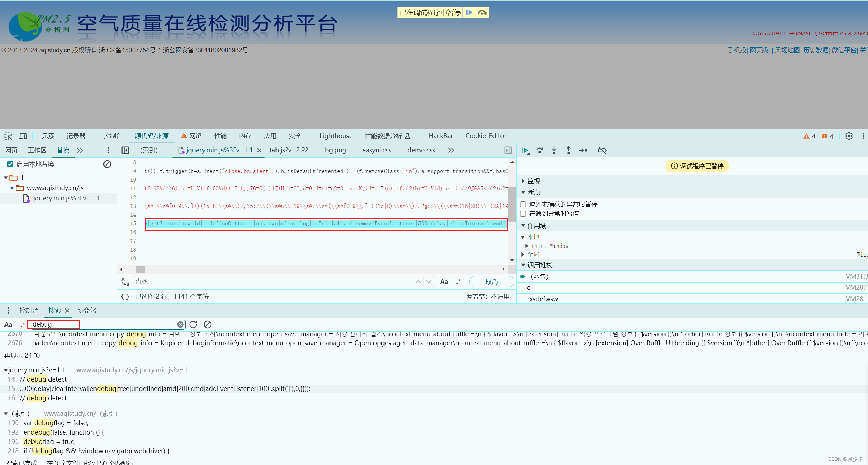Click the step into function icon

[554, 150]
